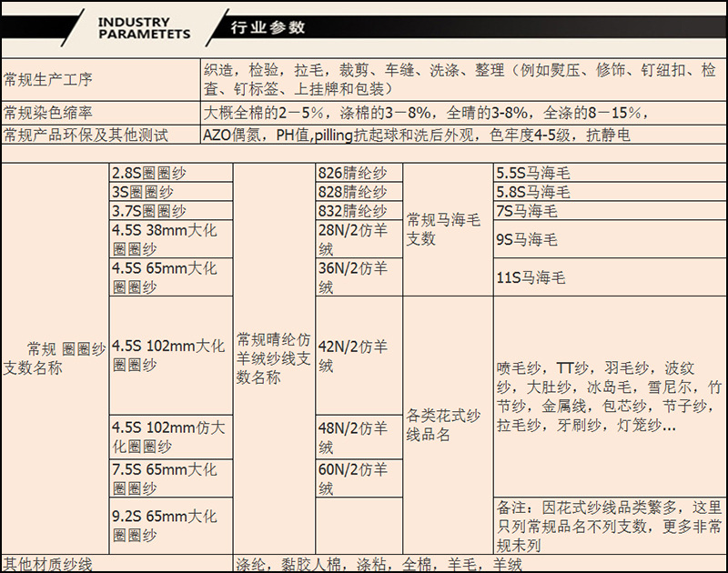
Task: Select the 常规染色缩率 label cell
Action: [x=101, y=113]
